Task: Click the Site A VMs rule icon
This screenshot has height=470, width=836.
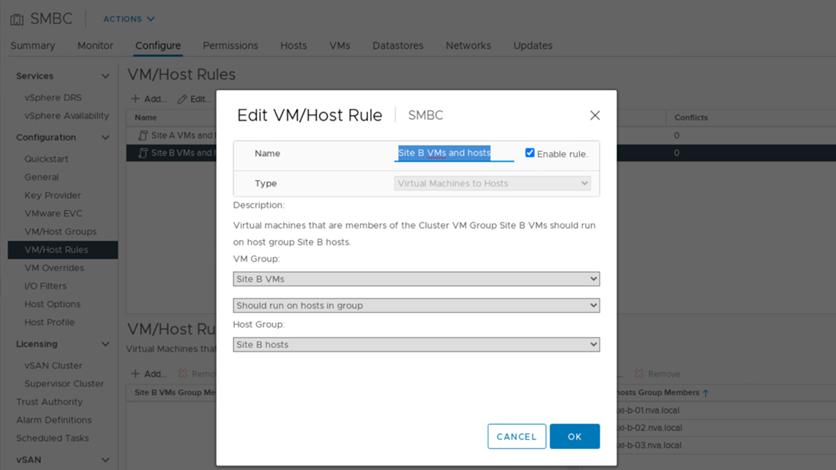Action: 142,134
